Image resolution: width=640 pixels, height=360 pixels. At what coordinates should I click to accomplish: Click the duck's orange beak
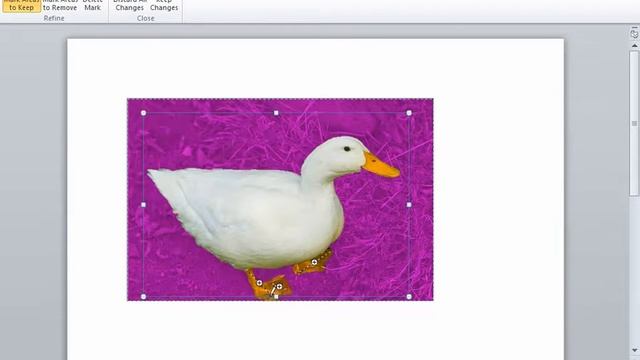pyautogui.click(x=380, y=165)
